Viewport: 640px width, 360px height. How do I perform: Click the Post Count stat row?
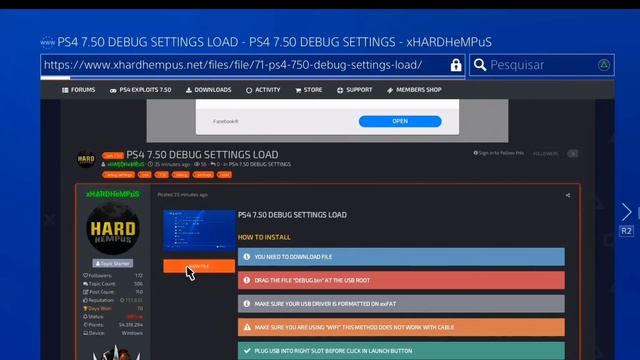[x=113, y=292]
